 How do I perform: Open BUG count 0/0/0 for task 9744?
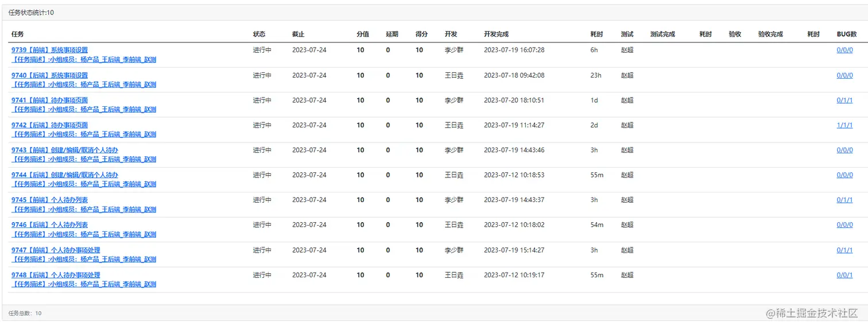click(x=844, y=175)
